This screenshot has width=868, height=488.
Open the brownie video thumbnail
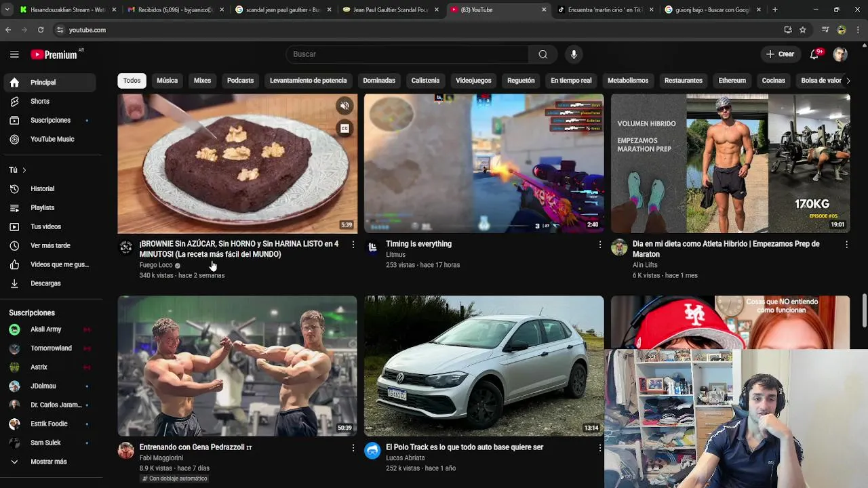point(237,163)
